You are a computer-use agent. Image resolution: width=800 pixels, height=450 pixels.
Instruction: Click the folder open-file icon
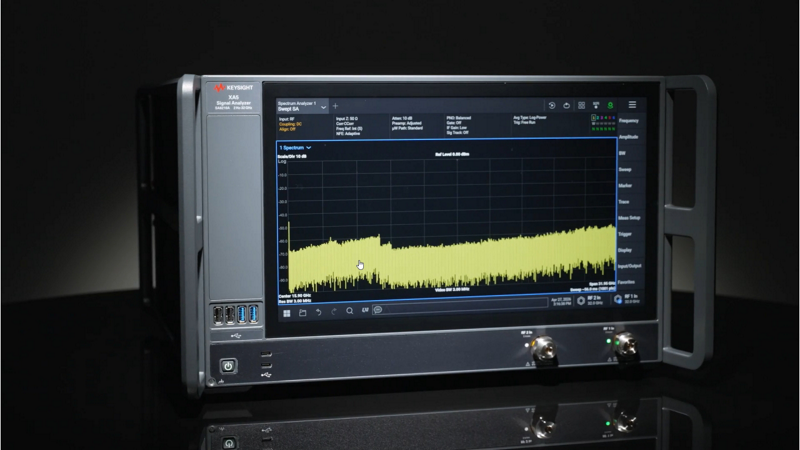[x=303, y=312]
